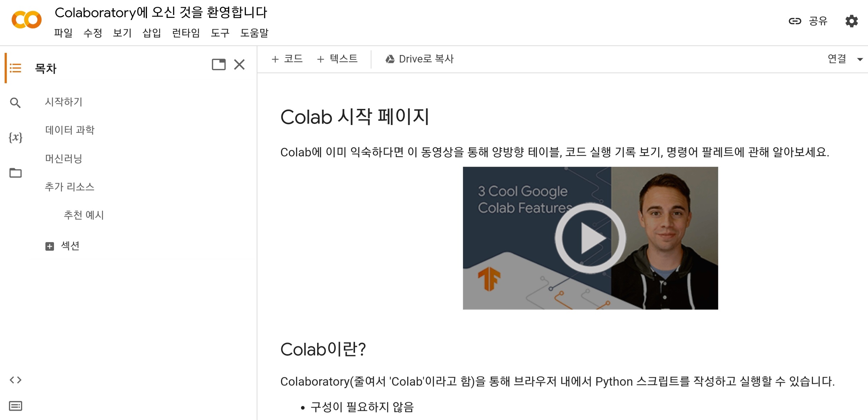The image size is (868, 420).
Task: Open the variables {x} panel
Action: pos(15,137)
